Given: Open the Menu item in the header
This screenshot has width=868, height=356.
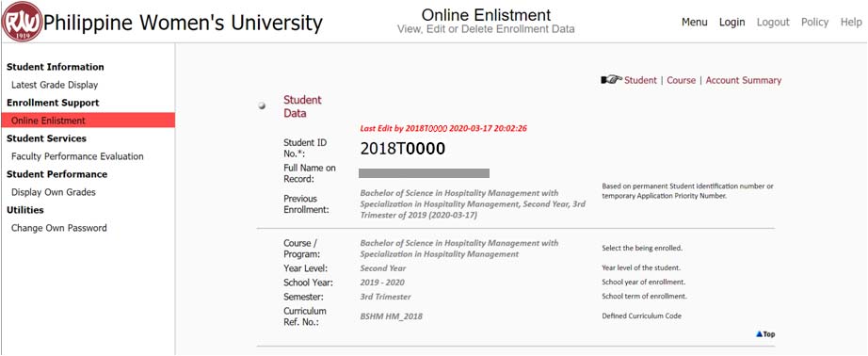Looking at the screenshot, I should (x=694, y=23).
